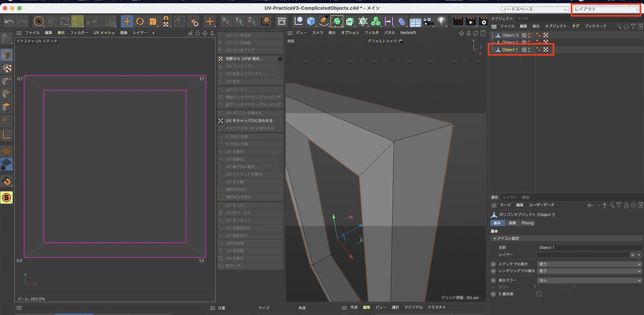This screenshot has width=644, height=315.
Task: Add a Cube primitive from the toolbar
Action: coord(311,22)
